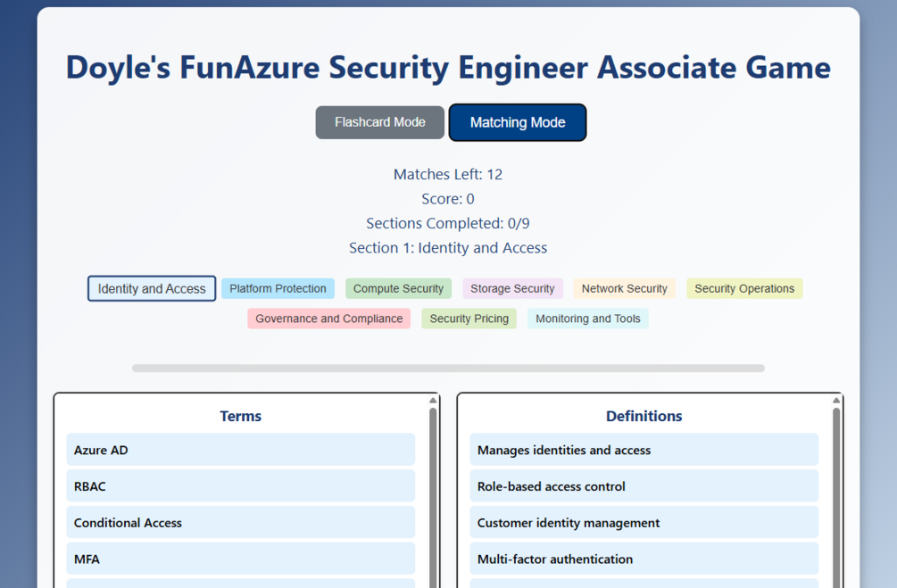Choose the Conditional Access term
Viewport: 897px width, 588px height.
click(241, 522)
